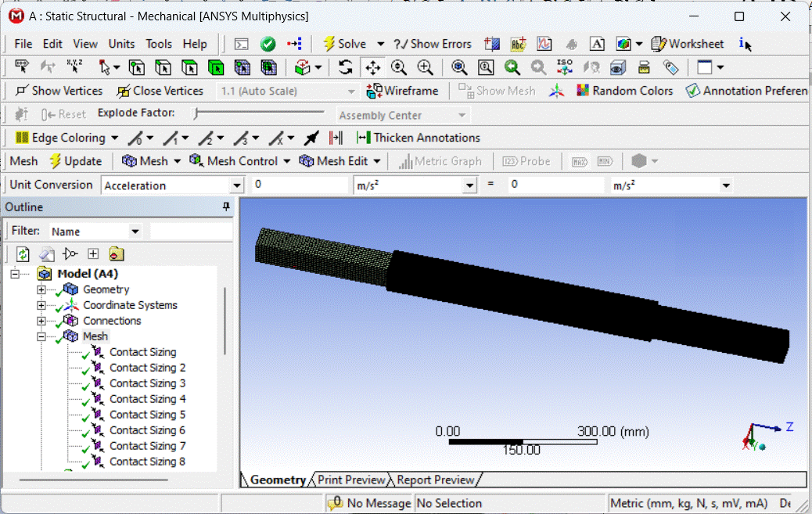This screenshot has width=812, height=514.
Task: Choose the Vertex selection filter
Action: [x=137, y=67]
